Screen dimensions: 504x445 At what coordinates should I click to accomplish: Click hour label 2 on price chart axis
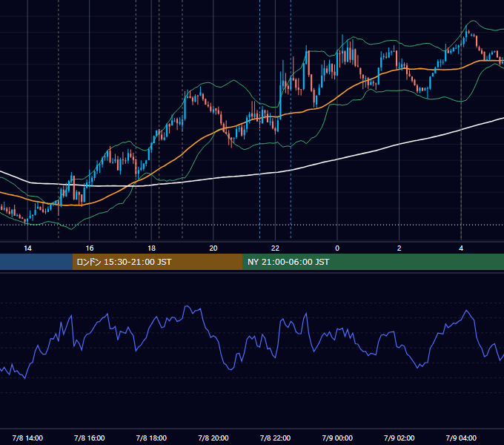point(399,248)
